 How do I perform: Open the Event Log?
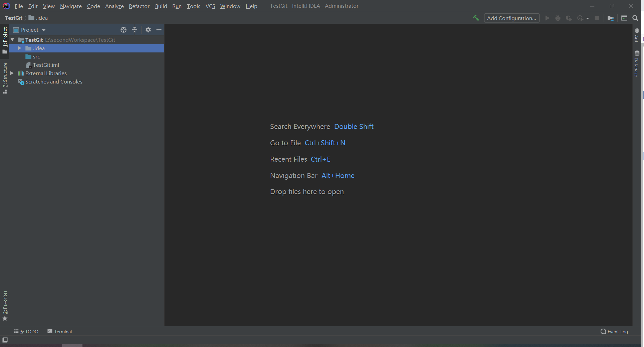coord(614,331)
